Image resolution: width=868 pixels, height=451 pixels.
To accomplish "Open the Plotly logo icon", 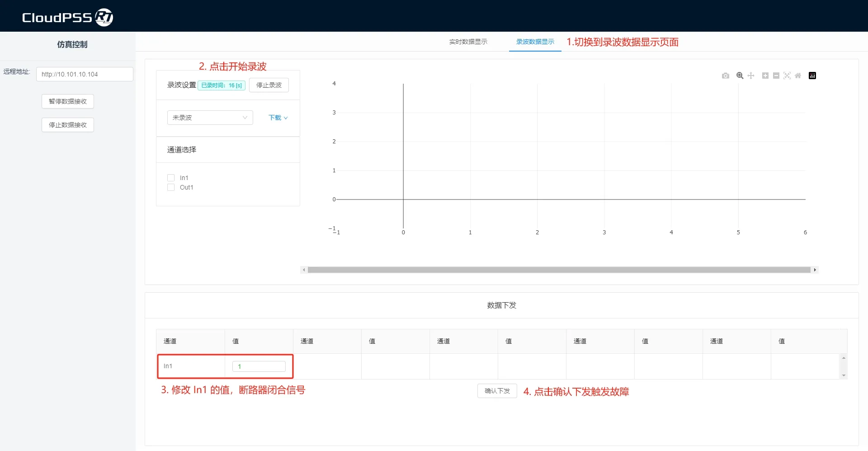I will [812, 76].
